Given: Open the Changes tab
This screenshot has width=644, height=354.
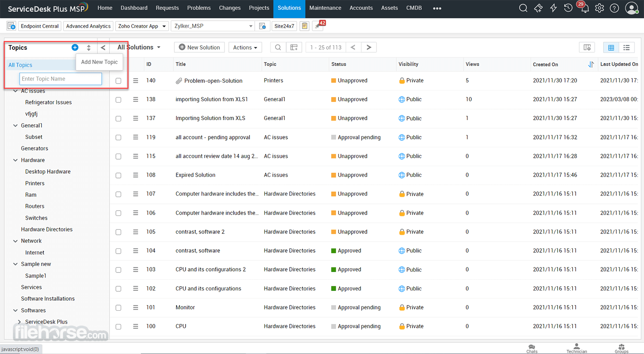Looking at the screenshot, I should pos(230,8).
